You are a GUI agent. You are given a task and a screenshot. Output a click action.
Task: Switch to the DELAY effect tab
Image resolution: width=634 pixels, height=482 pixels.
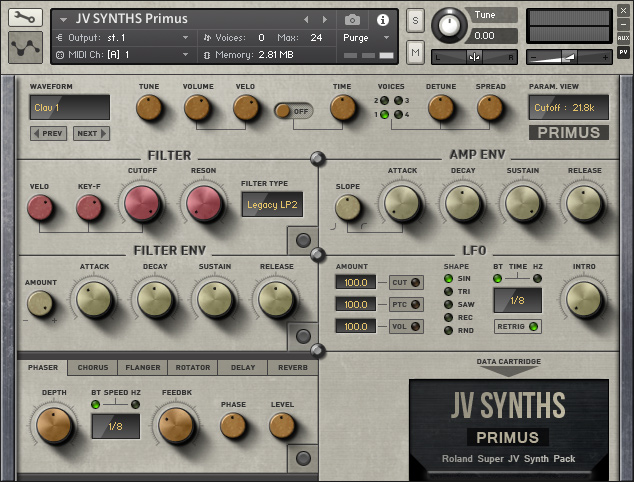pos(243,367)
